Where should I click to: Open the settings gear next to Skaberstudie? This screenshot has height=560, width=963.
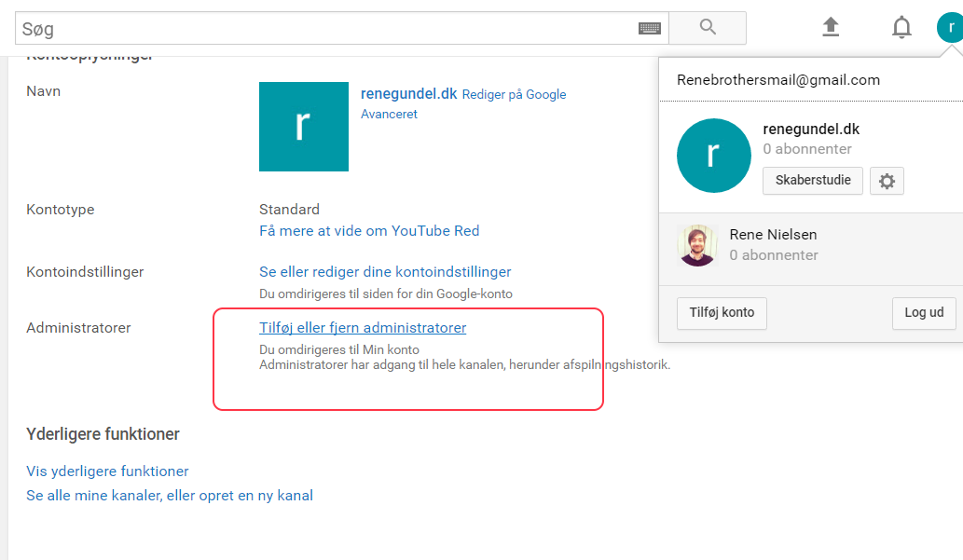coord(887,181)
